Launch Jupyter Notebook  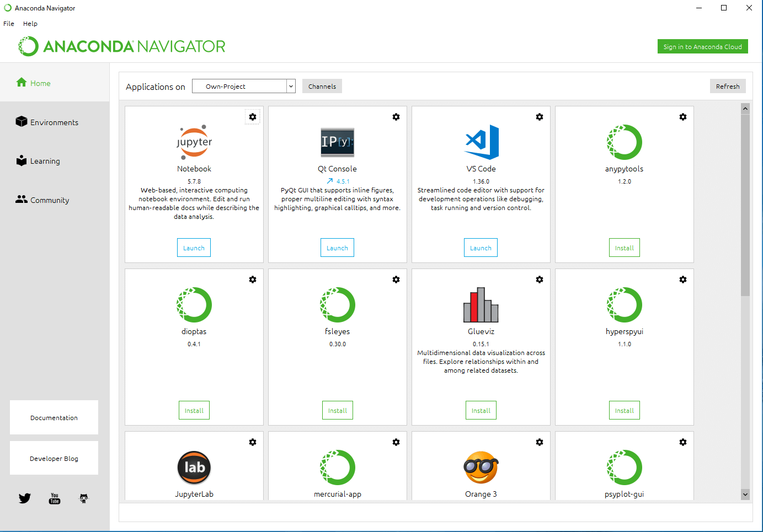pyautogui.click(x=194, y=248)
